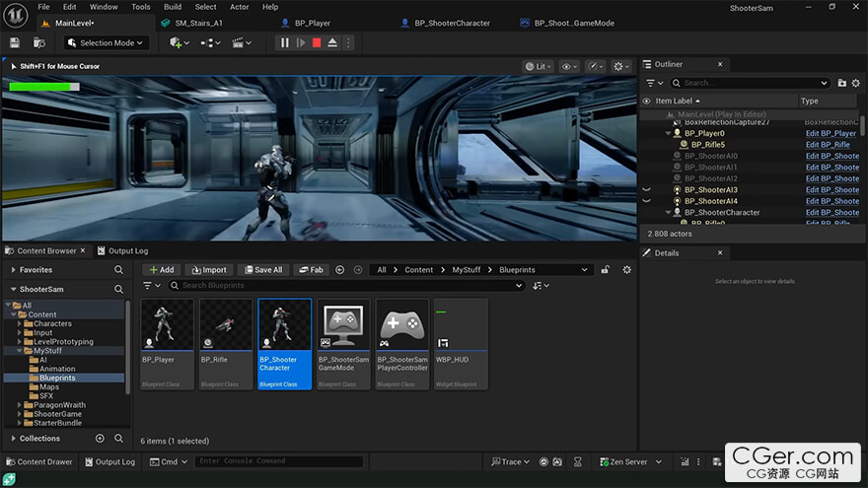Open the cinematics clapperboard menu
Image resolution: width=868 pixels, height=488 pixels.
[x=241, y=42]
